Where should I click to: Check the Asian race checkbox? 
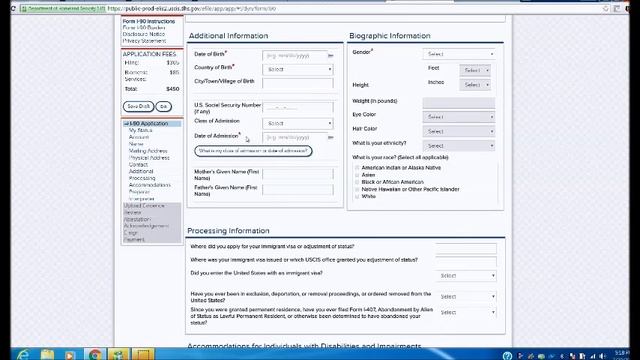point(357,175)
